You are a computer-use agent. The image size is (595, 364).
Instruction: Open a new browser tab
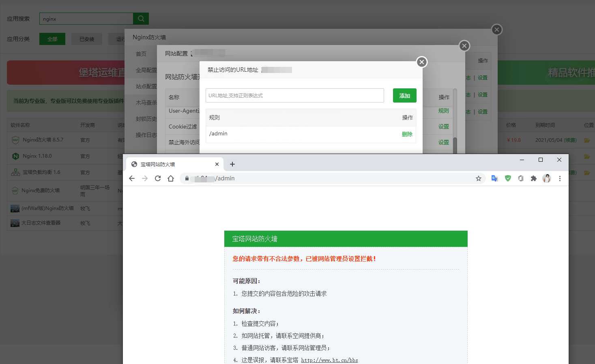pos(232,164)
